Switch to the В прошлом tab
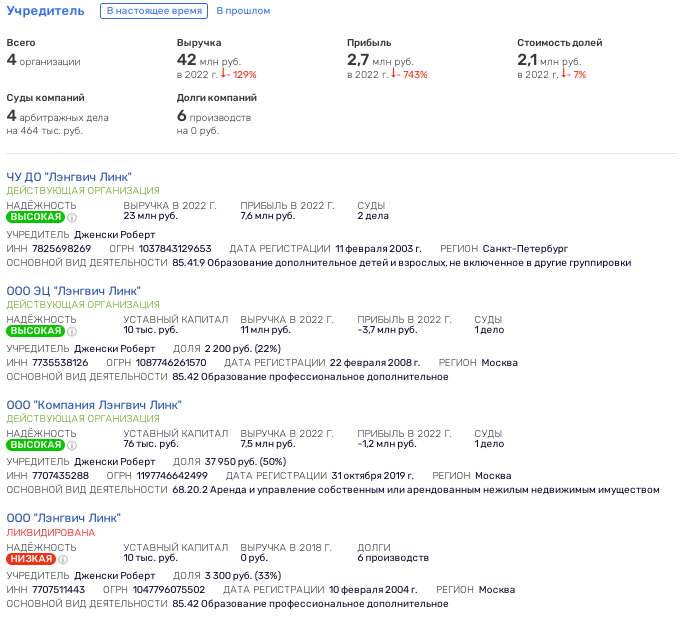 click(243, 11)
